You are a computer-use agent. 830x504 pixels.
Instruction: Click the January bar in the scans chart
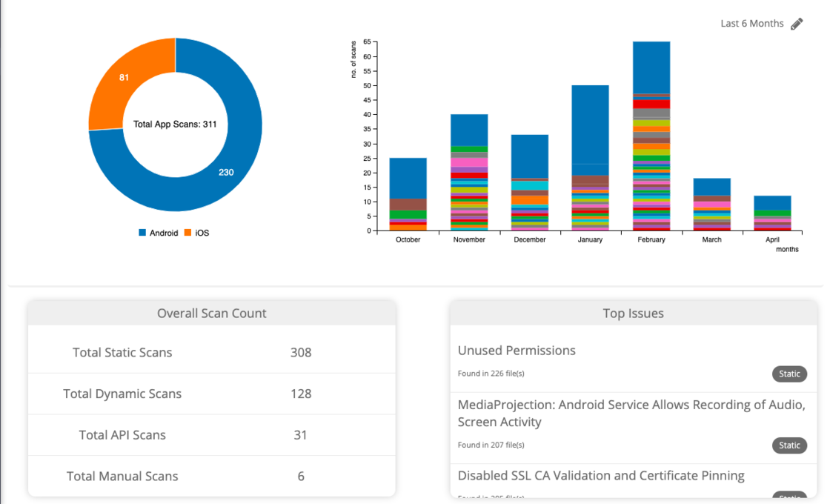pos(590,158)
